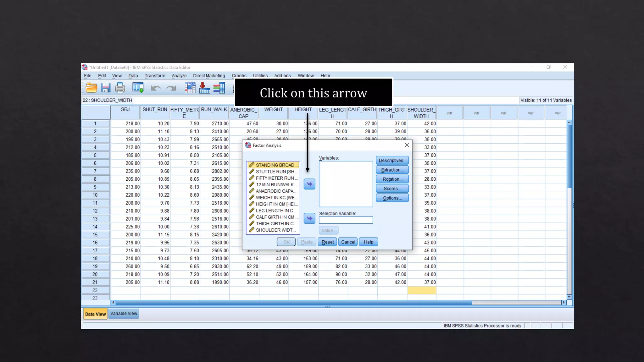Click the Save file floppy icon
Screen dimensions: 644x362
pyautogui.click(x=106, y=88)
